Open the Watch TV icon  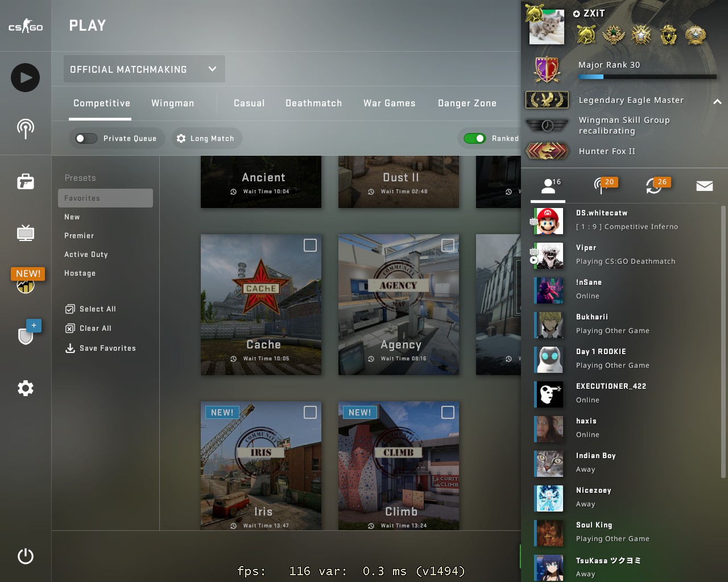point(26,233)
